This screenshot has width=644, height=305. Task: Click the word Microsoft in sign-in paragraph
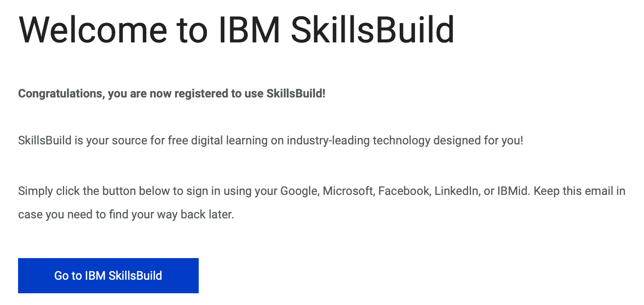(x=349, y=191)
